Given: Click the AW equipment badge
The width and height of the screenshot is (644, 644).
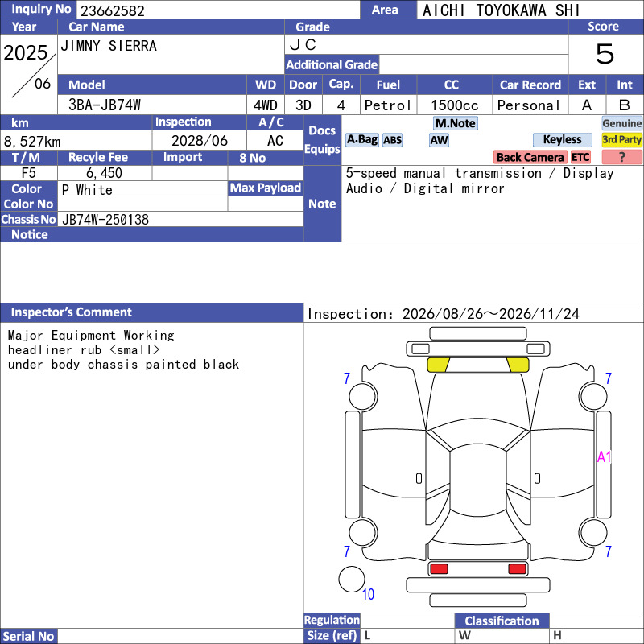Looking at the screenshot, I should pyautogui.click(x=439, y=140).
